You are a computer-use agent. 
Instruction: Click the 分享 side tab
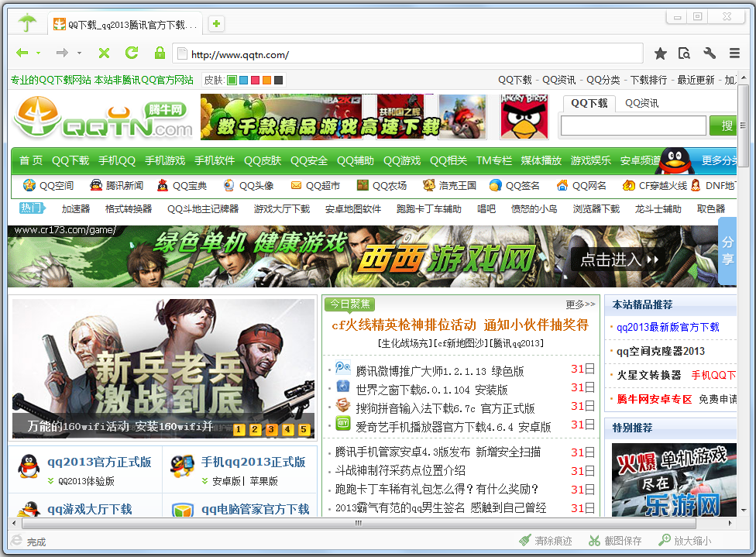point(727,251)
